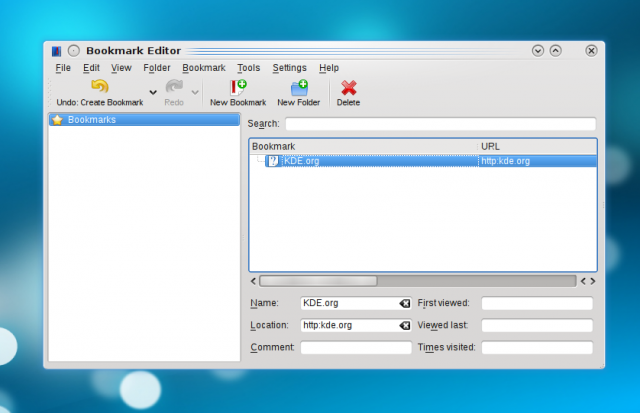Open the Redo history dropdown arrow
The height and width of the screenshot is (413, 640).
pos(195,92)
